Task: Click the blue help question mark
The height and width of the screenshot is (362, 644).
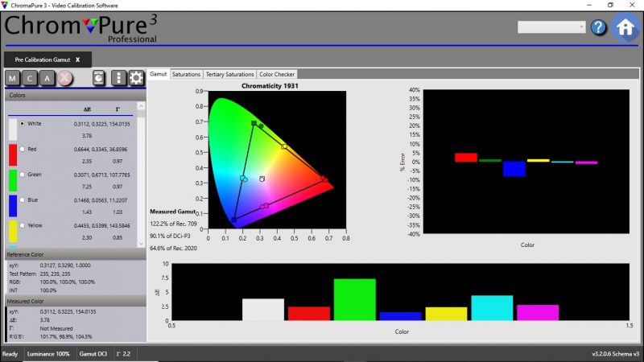Action: click(598, 27)
